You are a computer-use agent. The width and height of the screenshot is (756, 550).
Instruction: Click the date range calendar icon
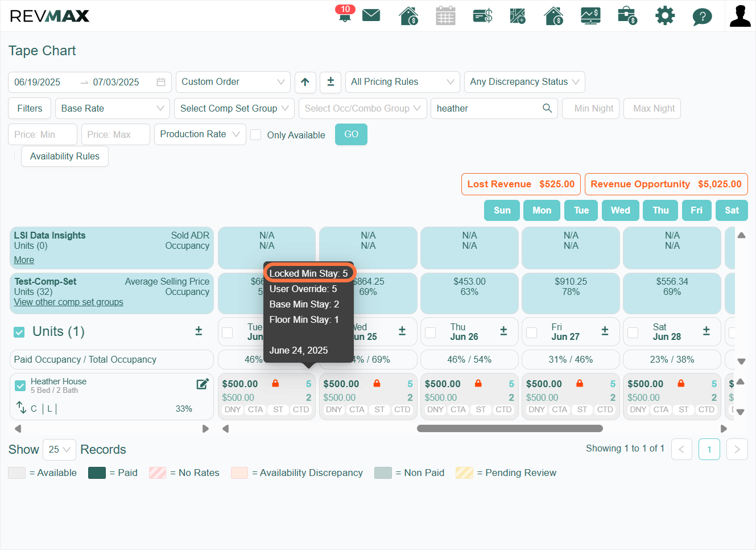click(161, 82)
